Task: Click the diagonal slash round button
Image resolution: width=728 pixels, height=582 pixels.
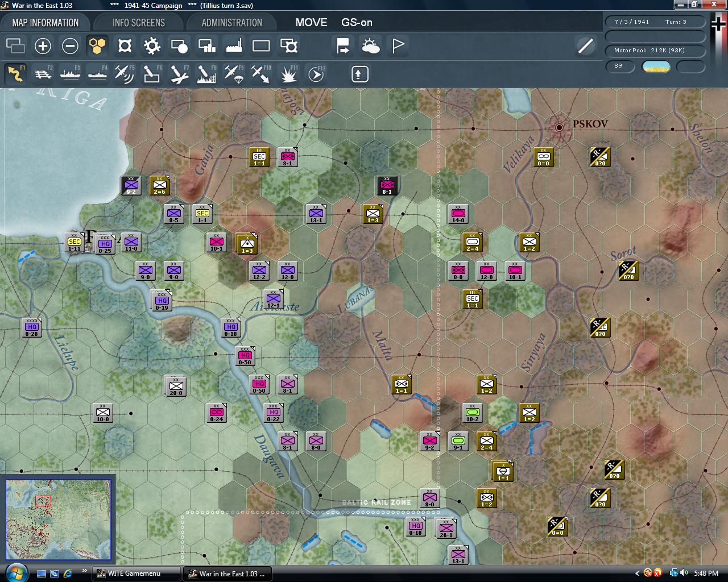Action: pos(585,45)
